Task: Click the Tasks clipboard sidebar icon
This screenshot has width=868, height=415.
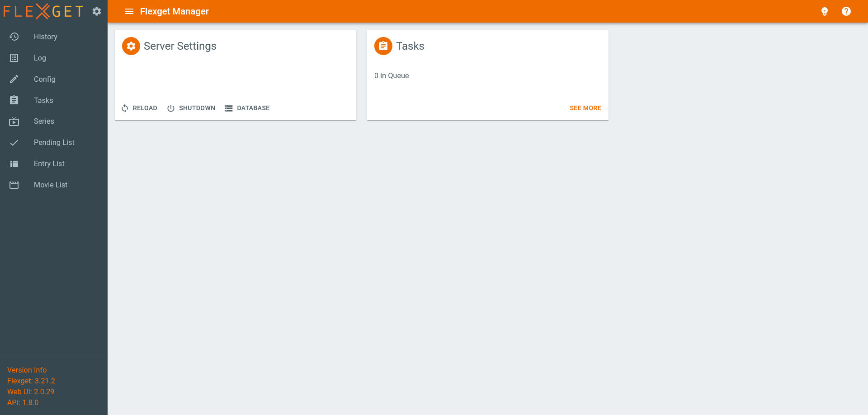Action: click(x=14, y=100)
